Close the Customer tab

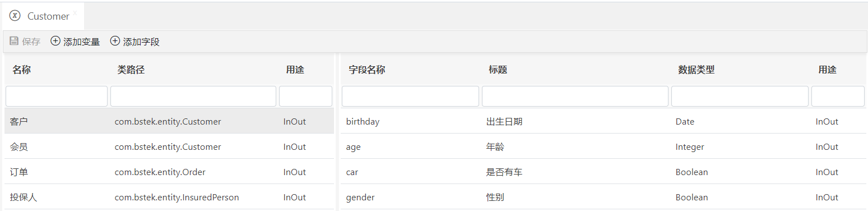tap(75, 12)
